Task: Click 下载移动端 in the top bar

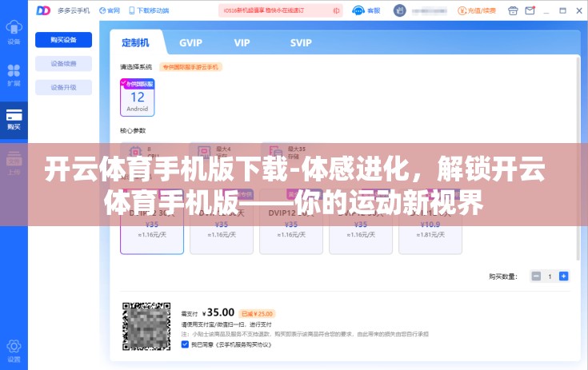Action: click(x=149, y=10)
